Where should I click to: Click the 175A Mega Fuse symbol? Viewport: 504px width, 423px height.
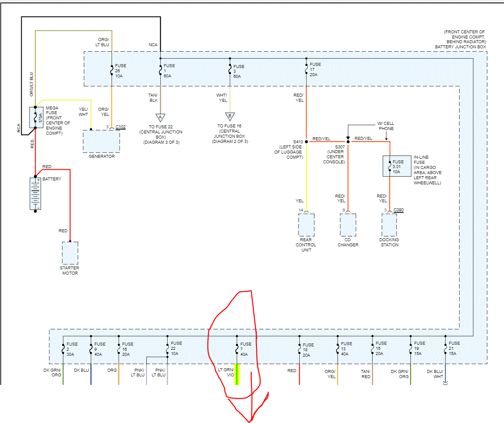36,118
